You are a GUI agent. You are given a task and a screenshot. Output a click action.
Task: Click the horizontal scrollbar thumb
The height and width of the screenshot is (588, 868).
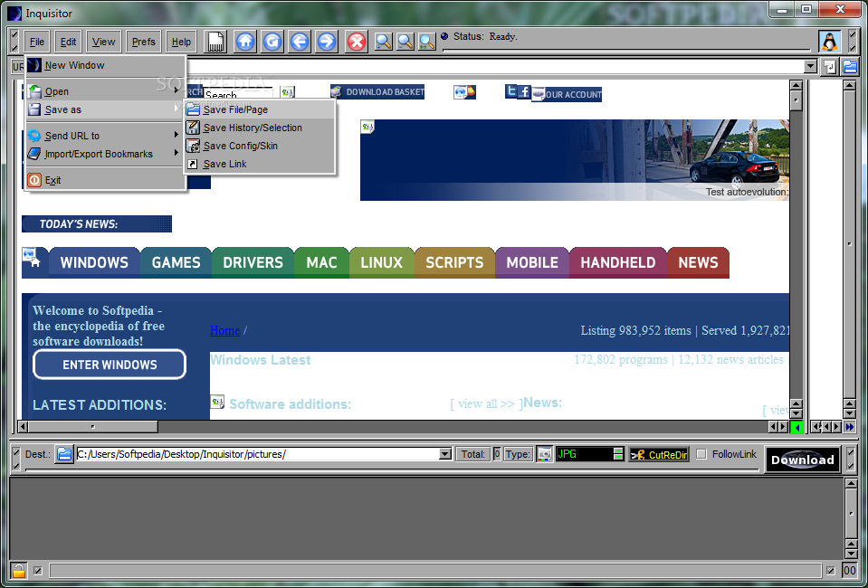93,426
